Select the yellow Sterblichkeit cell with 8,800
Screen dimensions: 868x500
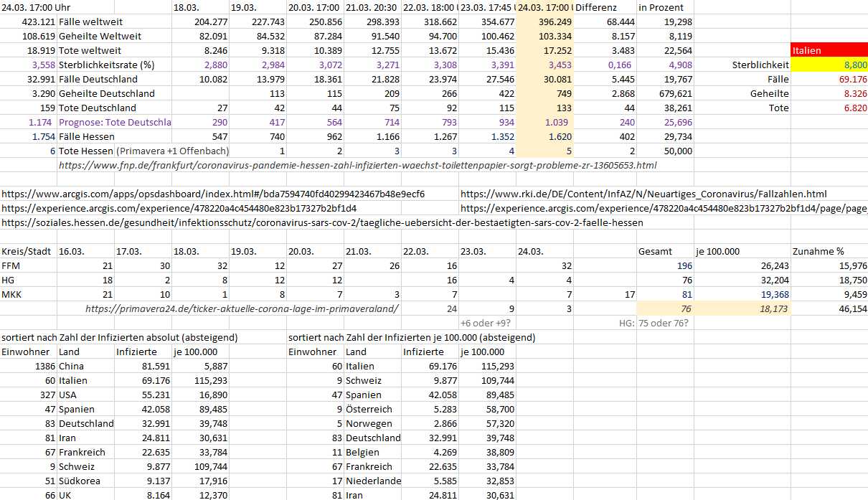coord(829,65)
